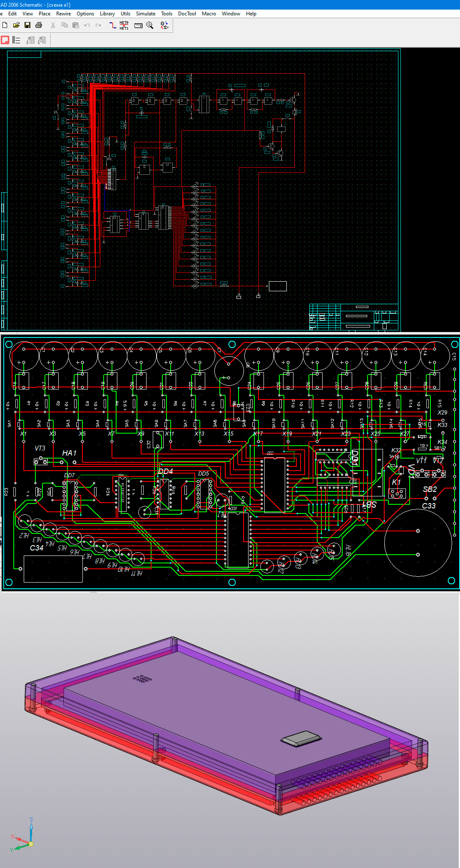Open the View menu
Screen dimensions: 460x868
(27, 14)
